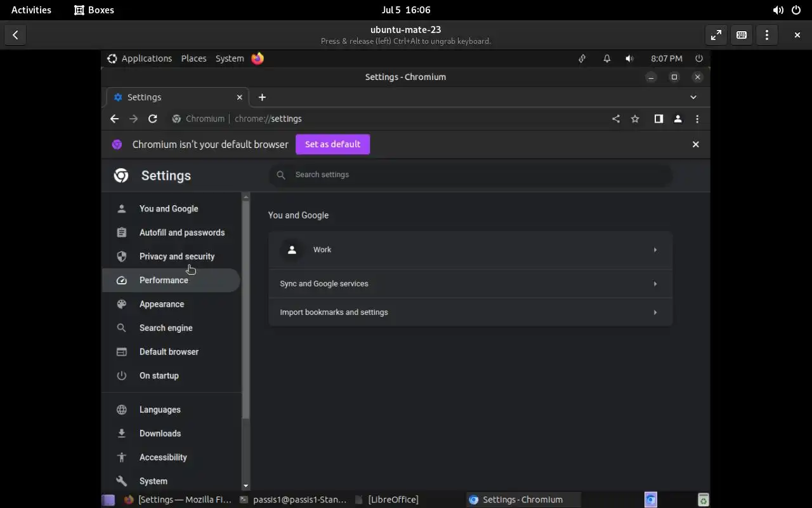Open the GNOME Activities overview
The image size is (812, 508).
[x=31, y=10]
